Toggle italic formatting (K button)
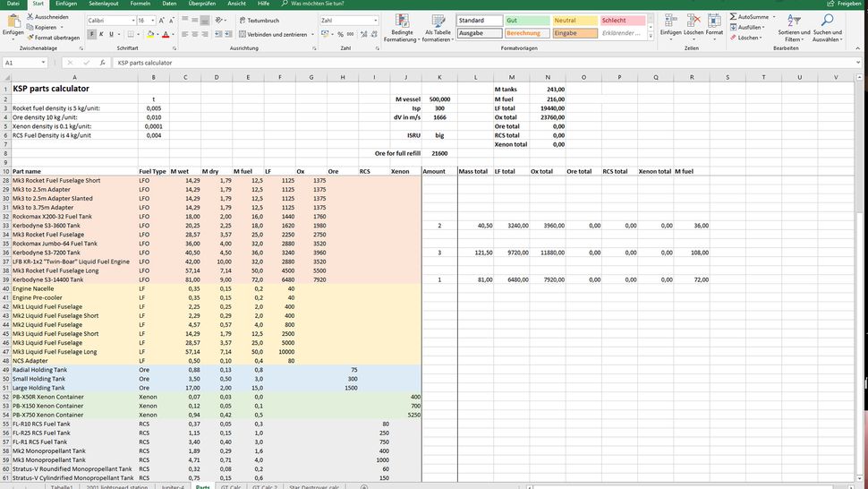Screen dimensions: 868x489 (101, 34)
